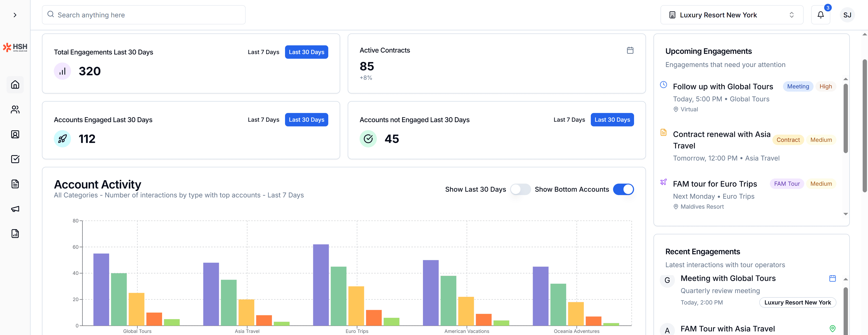
Task: Click the rocket icon beside 112
Action: coord(62,138)
